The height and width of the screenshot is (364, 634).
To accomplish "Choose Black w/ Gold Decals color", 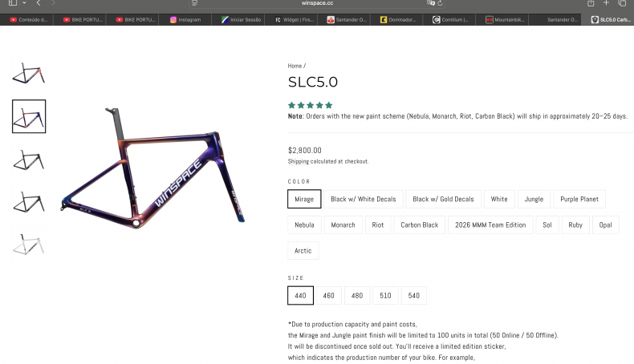I will (443, 199).
